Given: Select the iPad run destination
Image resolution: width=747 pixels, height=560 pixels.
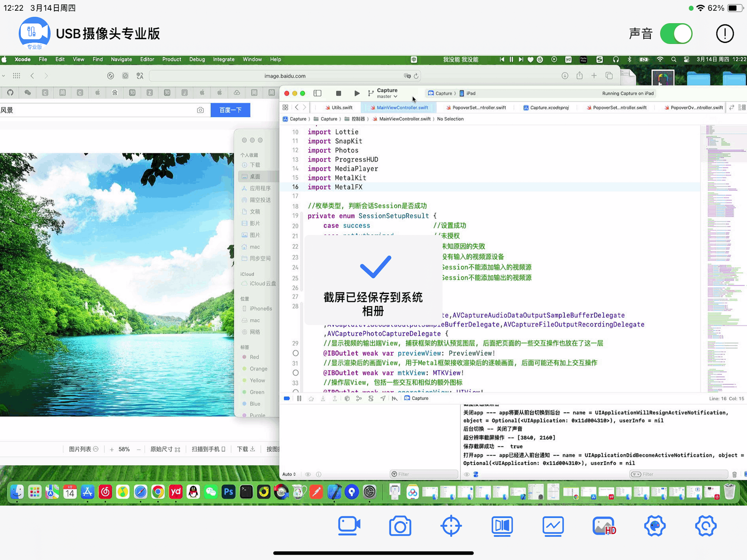Looking at the screenshot, I should click(467, 93).
